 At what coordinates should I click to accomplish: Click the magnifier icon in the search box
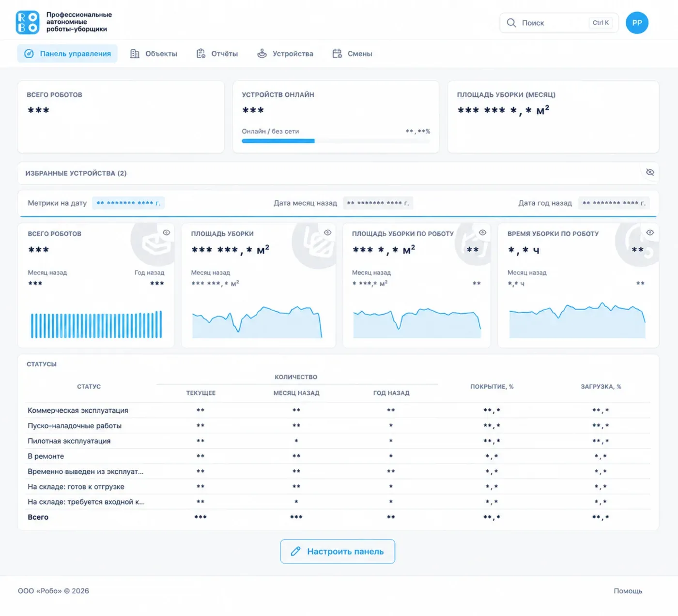tap(511, 23)
